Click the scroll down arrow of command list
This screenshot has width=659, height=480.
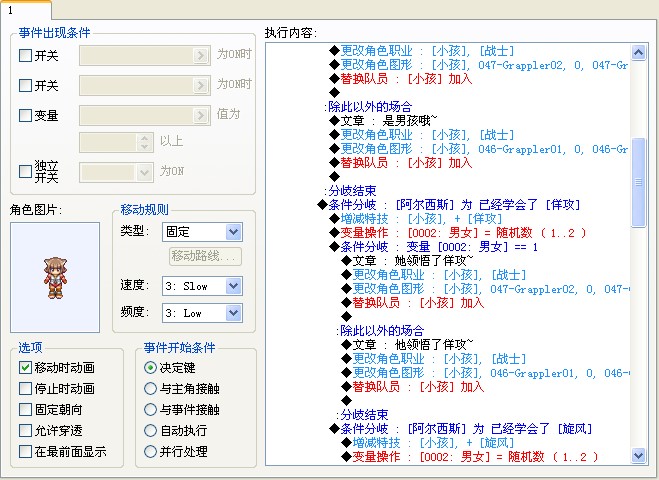(638, 456)
